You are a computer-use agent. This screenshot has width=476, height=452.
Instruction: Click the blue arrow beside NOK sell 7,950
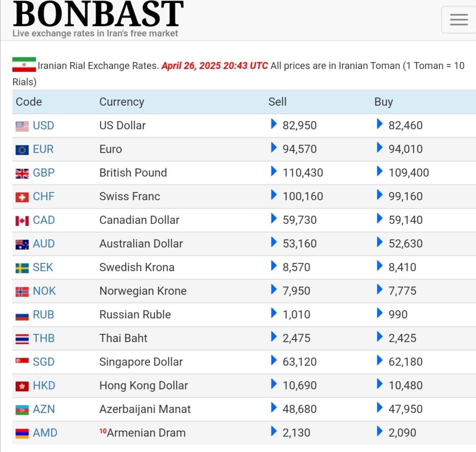(x=274, y=290)
